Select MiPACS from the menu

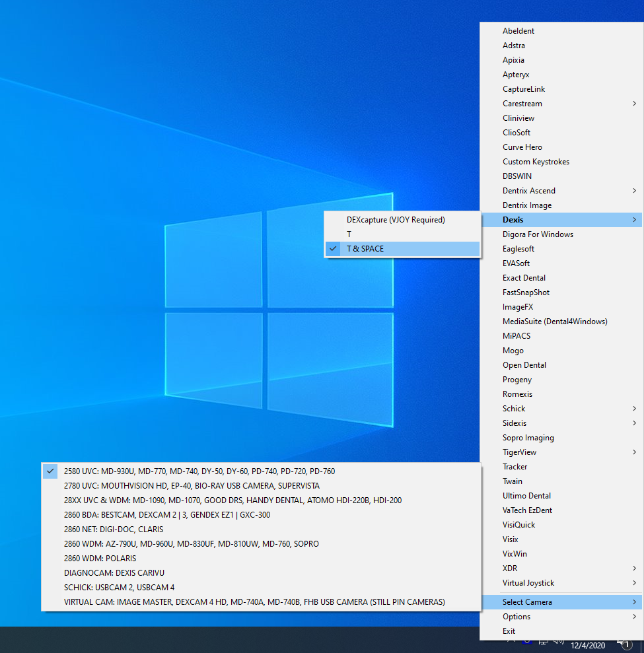click(561, 335)
